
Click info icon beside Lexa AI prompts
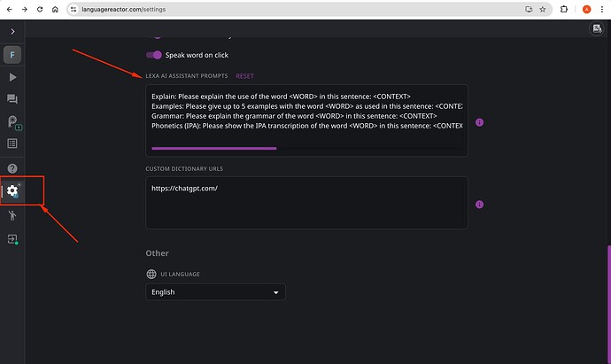(479, 122)
